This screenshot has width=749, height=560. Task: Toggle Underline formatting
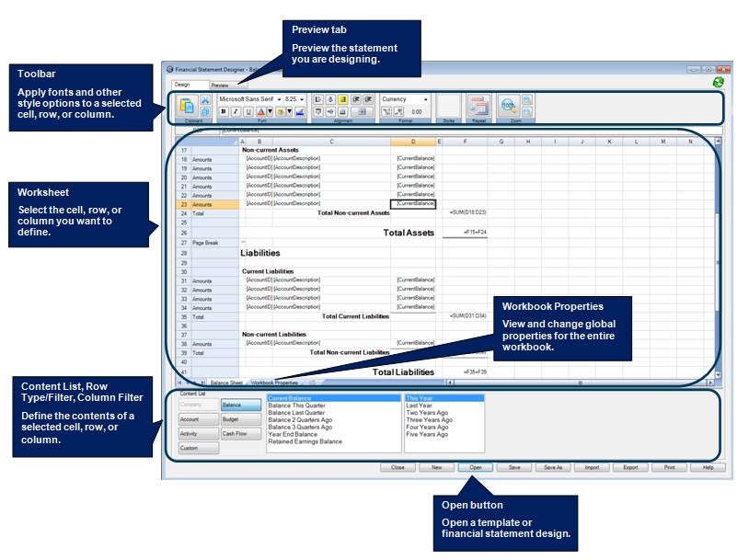248,111
